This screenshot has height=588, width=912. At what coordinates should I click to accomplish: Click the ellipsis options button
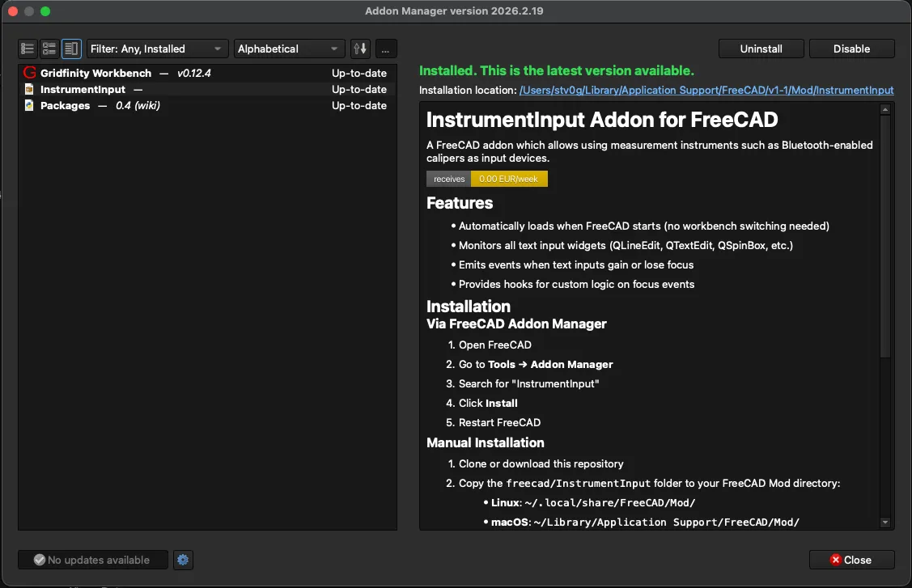[x=386, y=49]
